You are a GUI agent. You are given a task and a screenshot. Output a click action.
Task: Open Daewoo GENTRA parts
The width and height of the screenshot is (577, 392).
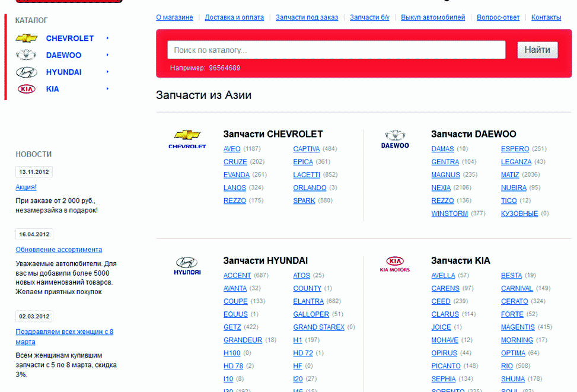(x=445, y=161)
